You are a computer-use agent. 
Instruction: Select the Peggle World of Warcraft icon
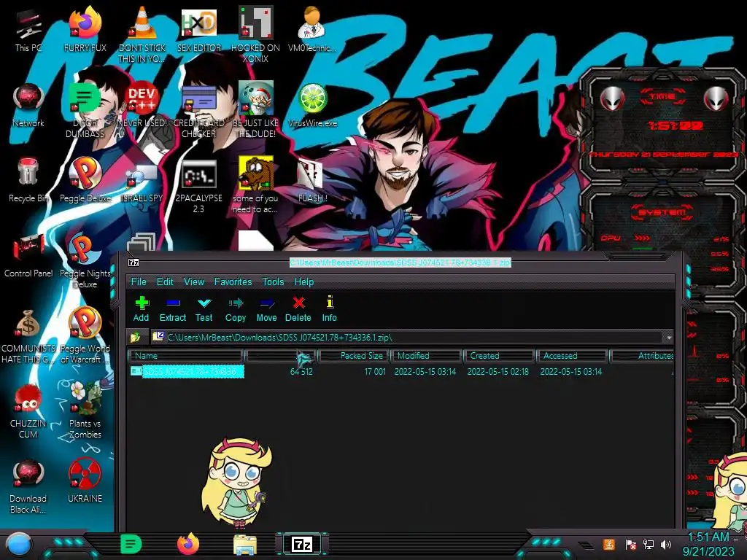pyautogui.click(x=85, y=336)
